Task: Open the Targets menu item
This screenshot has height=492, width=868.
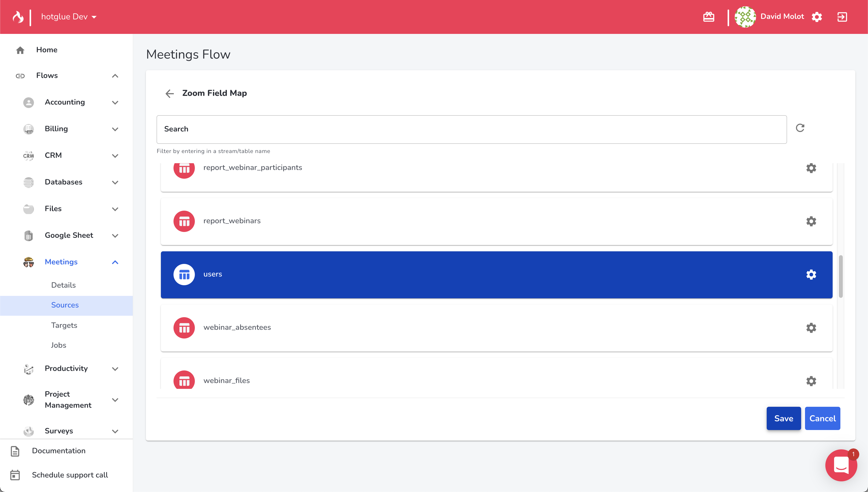Action: pyautogui.click(x=64, y=325)
